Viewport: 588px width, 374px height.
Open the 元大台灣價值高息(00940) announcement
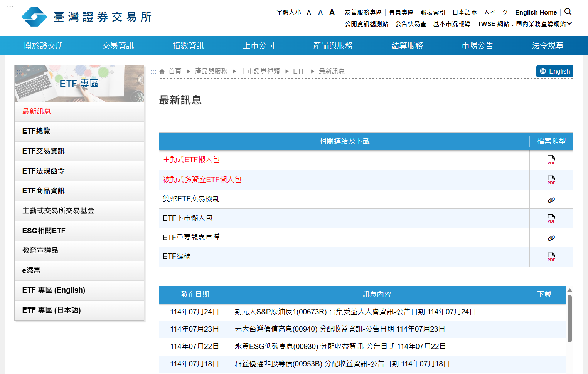click(x=340, y=329)
